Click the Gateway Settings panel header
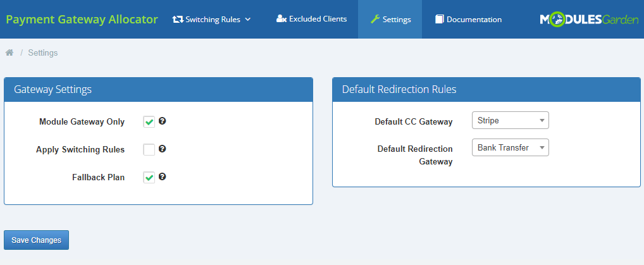This screenshot has width=644, height=265. 159,90
